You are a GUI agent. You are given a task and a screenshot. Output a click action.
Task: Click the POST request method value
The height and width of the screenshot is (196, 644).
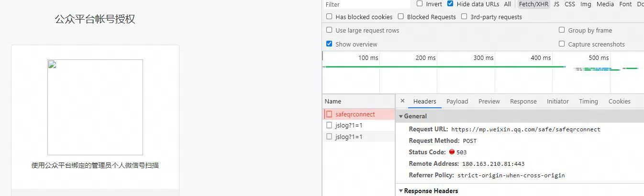coord(470,141)
